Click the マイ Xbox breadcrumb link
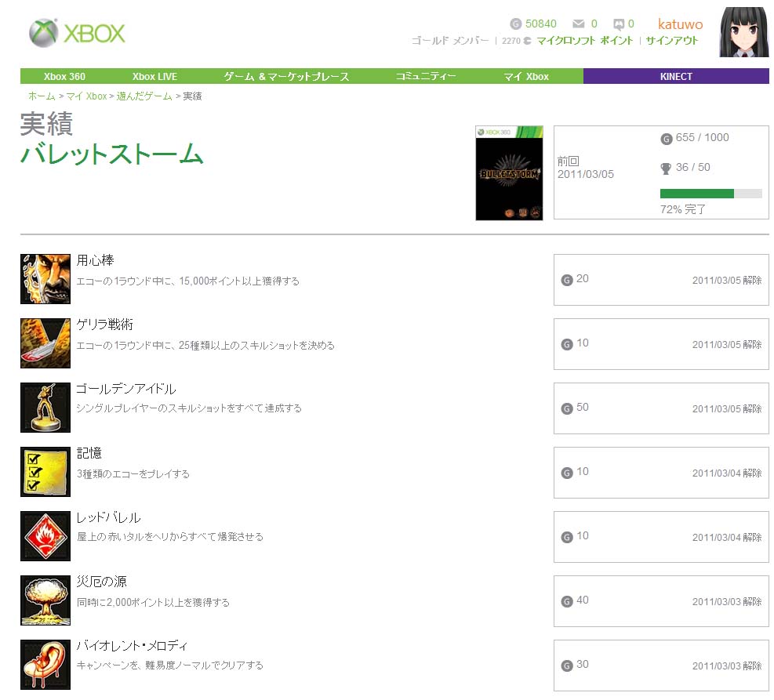 click(x=86, y=96)
